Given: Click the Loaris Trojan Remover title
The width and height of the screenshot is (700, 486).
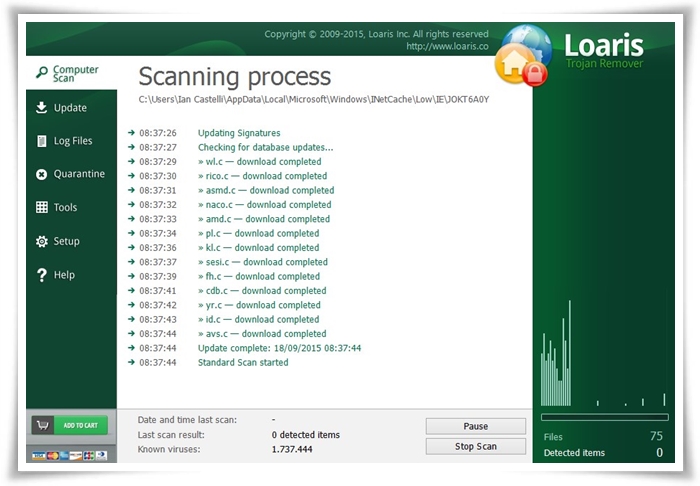Looking at the screenshot, I should pyautogui.click(x=604, y=50).
